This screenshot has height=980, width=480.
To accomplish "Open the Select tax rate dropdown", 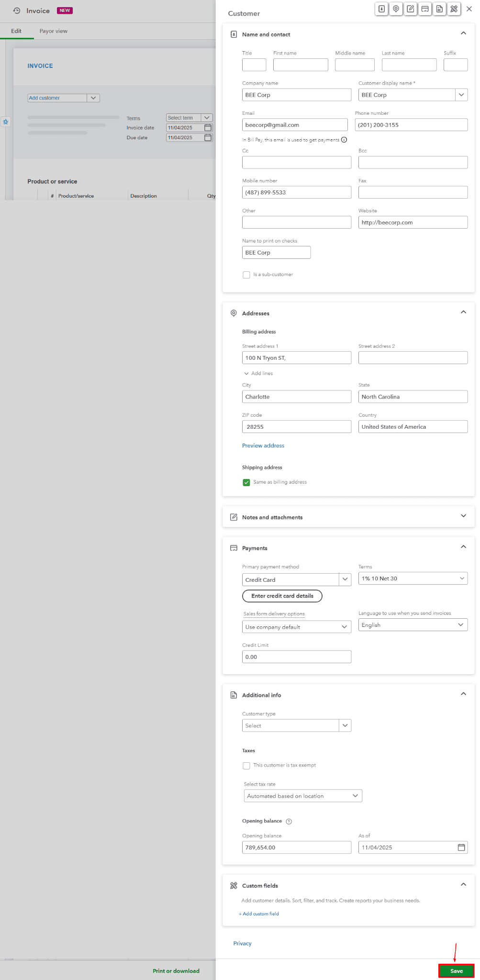I will pyautogui.click(x=303, y=796).
